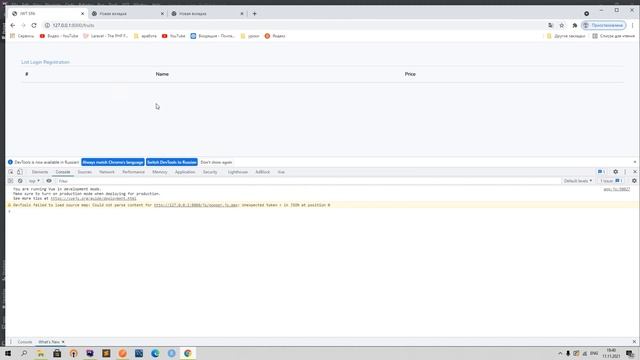Open the JavaScript context 'top' dropdown

[x=34, y=181]
